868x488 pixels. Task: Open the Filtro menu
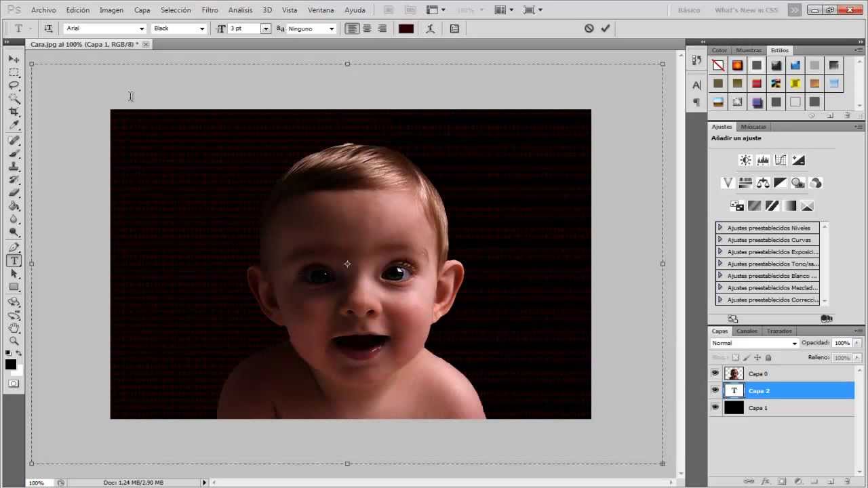(x=210, y=10)
